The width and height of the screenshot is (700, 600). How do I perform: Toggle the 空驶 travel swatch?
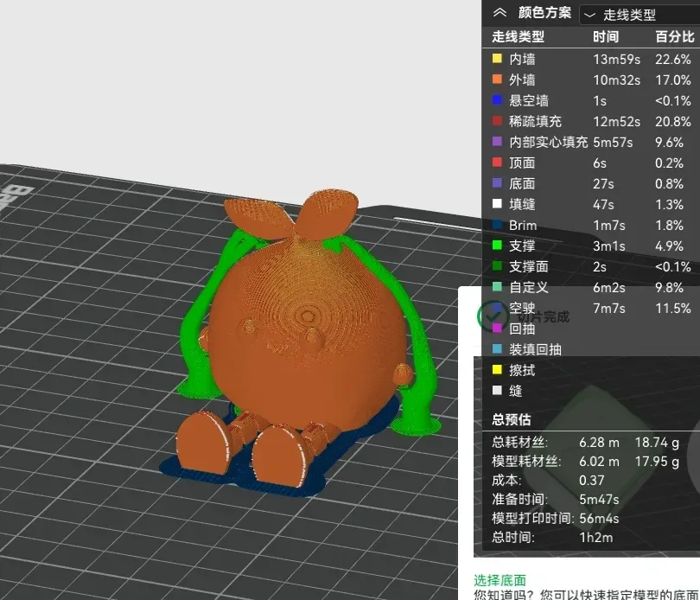(497, 308)
